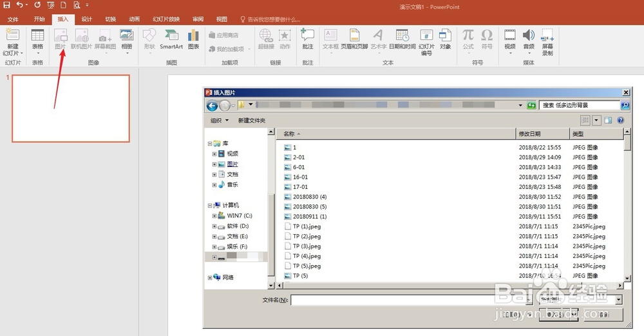This screenshot has height=336, width=644.
Task: Insert a Comment (批注)
Action: click(x=308, y=39)
